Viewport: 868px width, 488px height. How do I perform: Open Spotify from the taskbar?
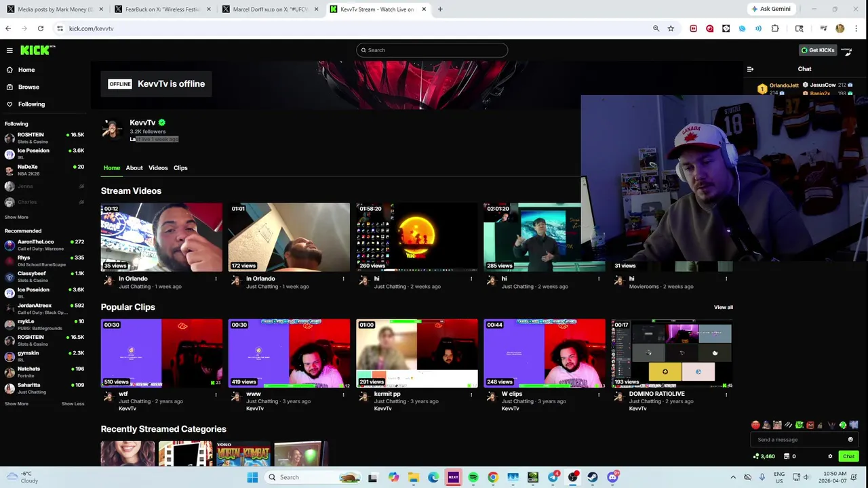click(x=473, y=477)
